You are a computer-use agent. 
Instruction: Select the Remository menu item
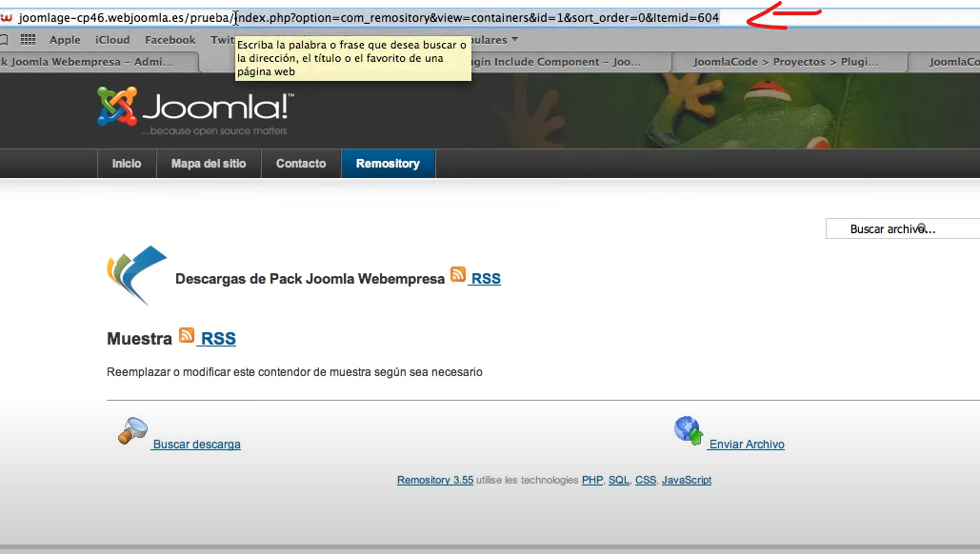tap(389, 164)
